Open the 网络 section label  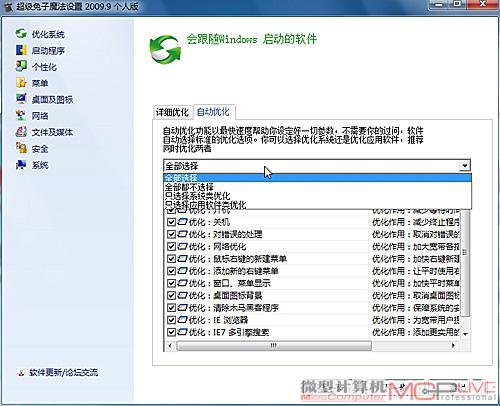click(x=40, y=116)
